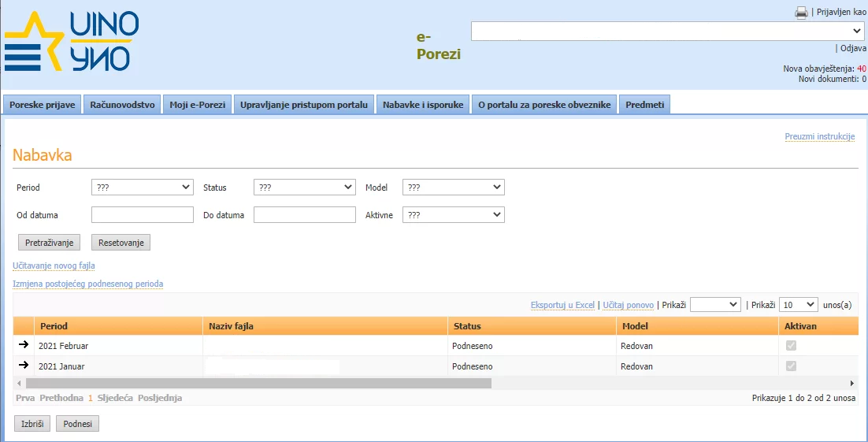
Task: Click the horizontal scrollbar right arrow
Action: (x=852, y=383)
